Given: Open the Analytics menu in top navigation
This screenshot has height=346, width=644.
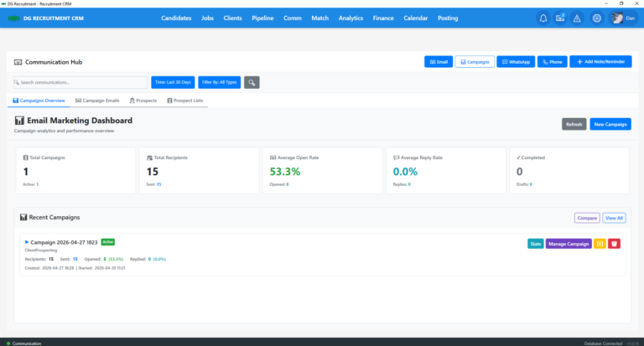Looking at the screenshot, I should 351,18.
